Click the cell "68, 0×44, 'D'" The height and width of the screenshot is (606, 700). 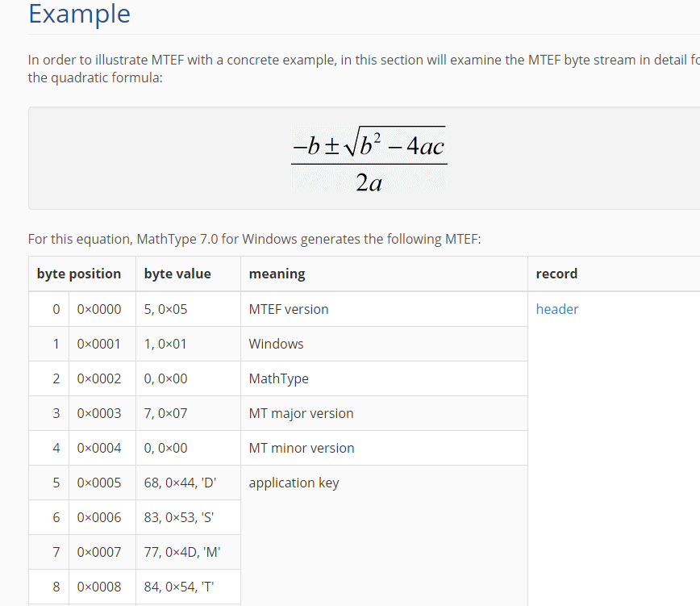pos(188,483)
